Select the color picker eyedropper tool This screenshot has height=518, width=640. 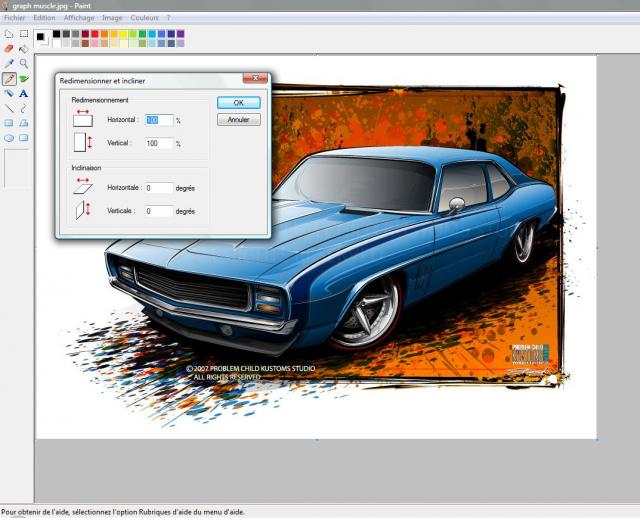(x=9, y=63)
